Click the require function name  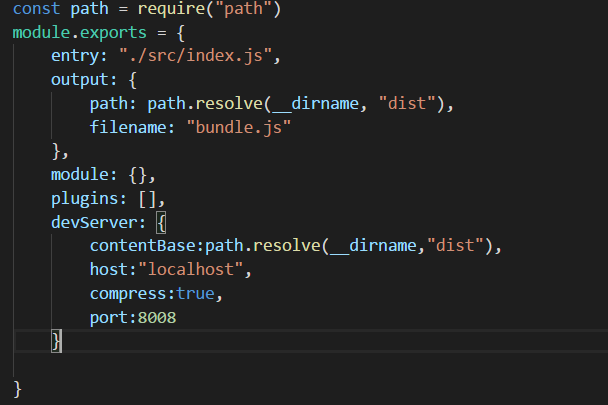172,9
